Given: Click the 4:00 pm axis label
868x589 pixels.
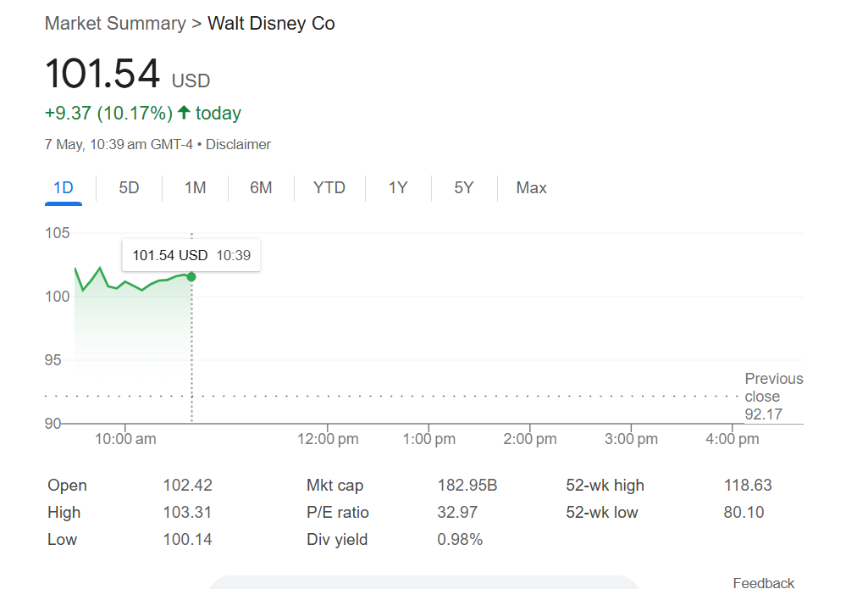Looking at the screenshot, I should [x=732, y=439].
